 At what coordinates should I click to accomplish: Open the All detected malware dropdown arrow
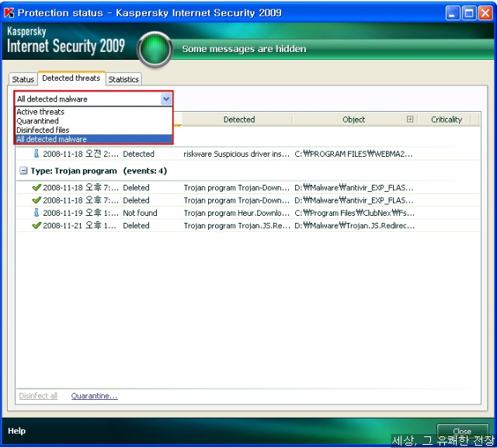pyautogui.click(x=166, y=99)
